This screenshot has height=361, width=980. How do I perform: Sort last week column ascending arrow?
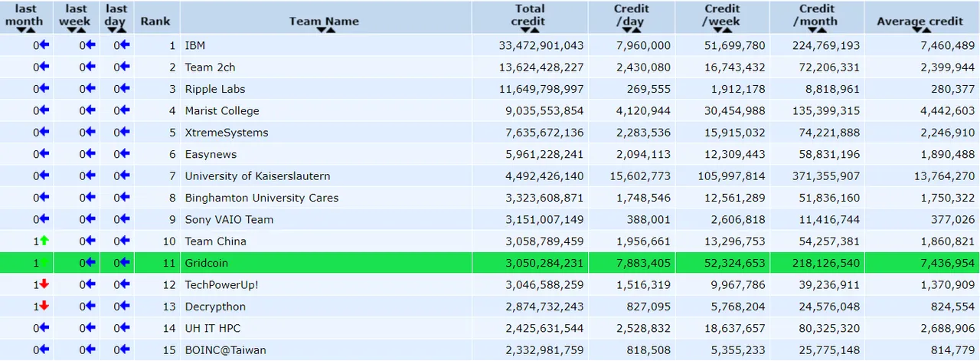(81, 30)
